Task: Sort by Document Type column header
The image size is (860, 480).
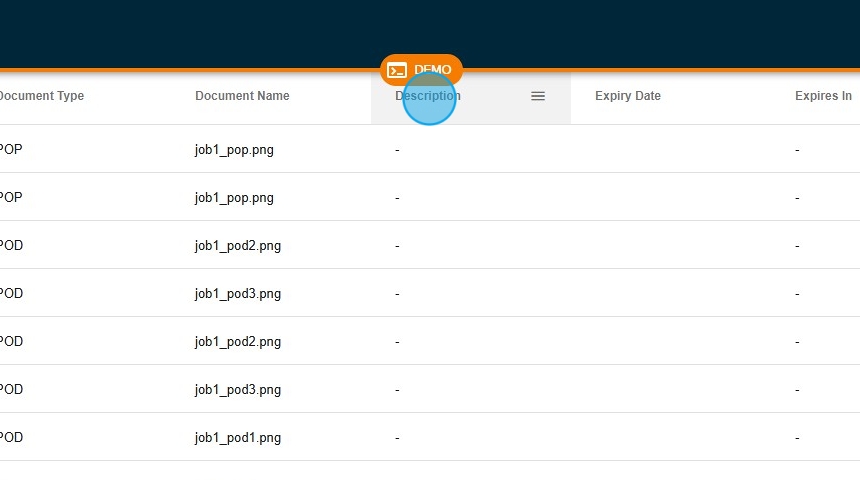Action: [41, 96]
